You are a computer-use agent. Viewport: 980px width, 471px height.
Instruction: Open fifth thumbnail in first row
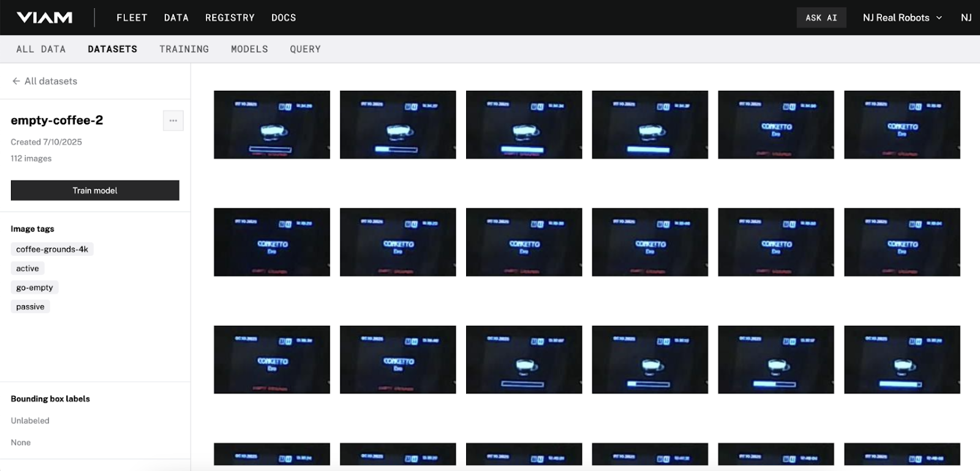776,125
